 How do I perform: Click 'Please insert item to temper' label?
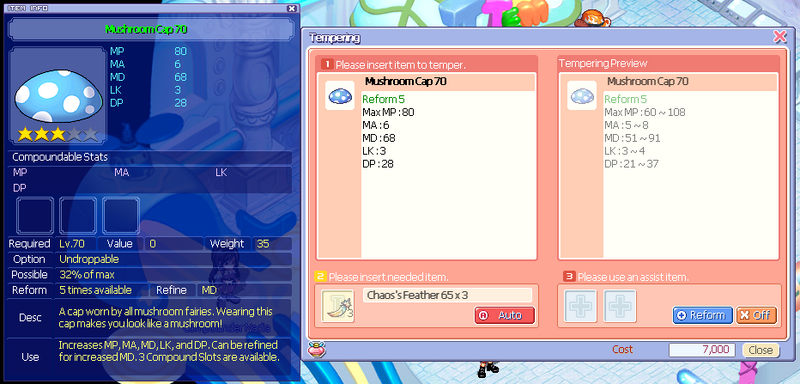pyautogui.click(x=401, y=65)
